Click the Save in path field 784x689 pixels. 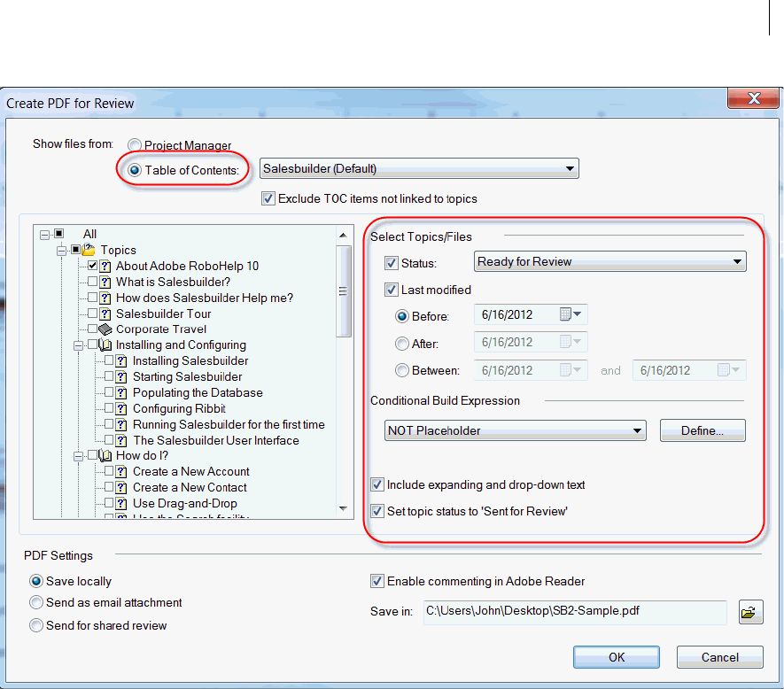(575, 612)
